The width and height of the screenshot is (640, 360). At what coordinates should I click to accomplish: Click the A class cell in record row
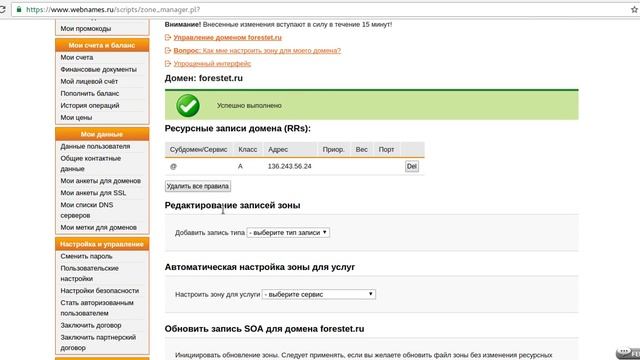(x=240, y=167)
